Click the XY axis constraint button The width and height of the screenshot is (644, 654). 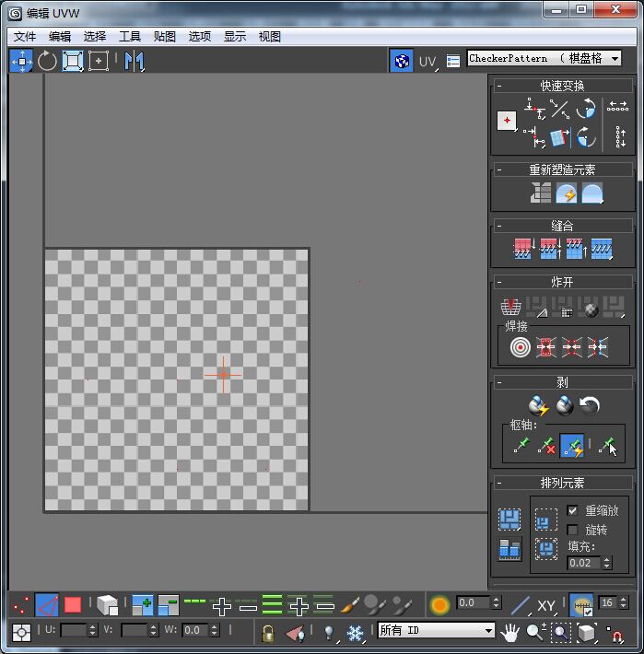point(546,605)
